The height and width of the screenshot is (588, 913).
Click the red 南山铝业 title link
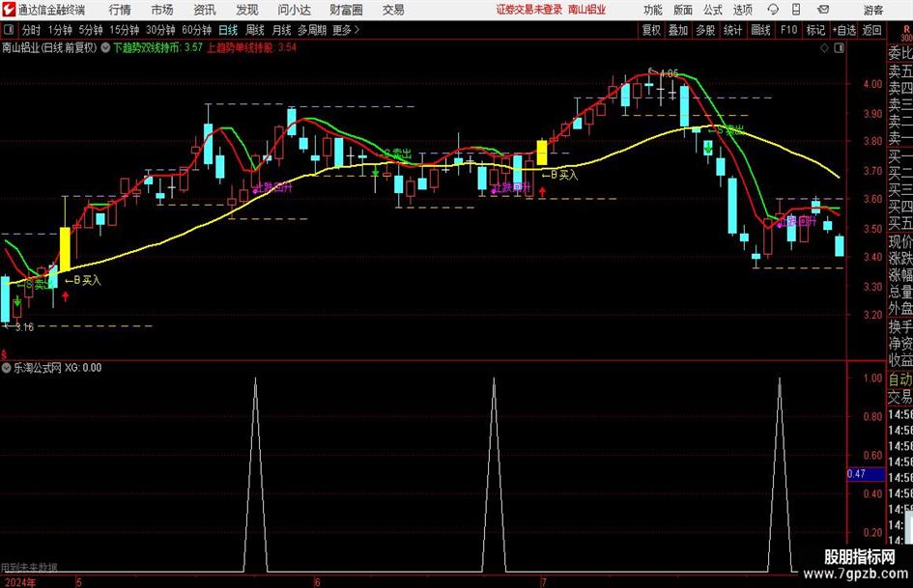coord(587,10)
